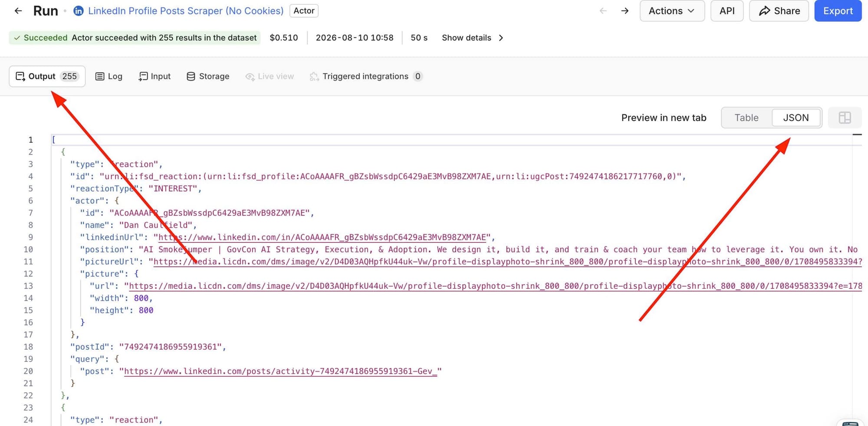Click the name value "Dan Caulfield"

click(x=156, y=225)
